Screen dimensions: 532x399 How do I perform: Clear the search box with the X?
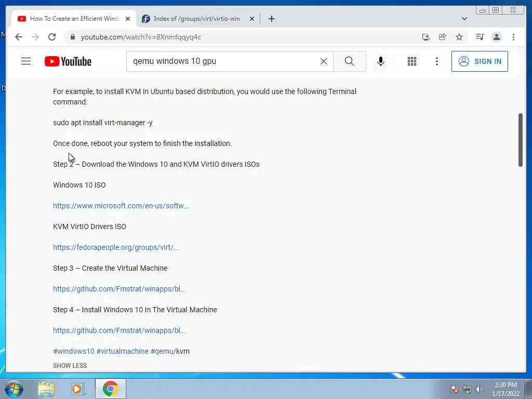(x=324, y=61)
